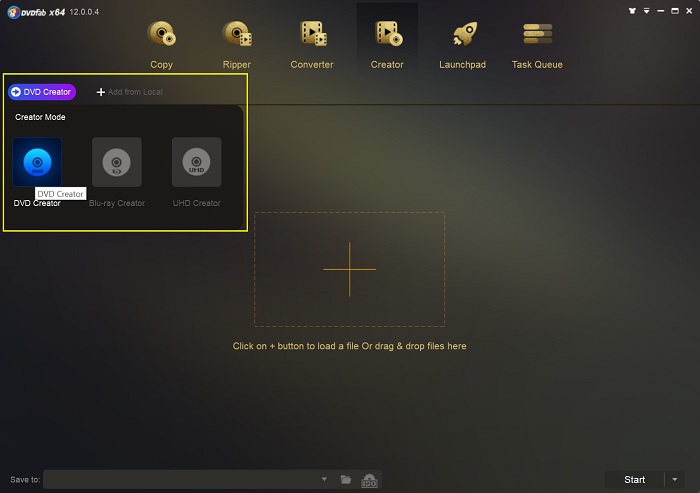The height and width of the screenshot is (493, 700).
Task: Collapse the DVD Creator mode switcher
Action: [42, 92]
